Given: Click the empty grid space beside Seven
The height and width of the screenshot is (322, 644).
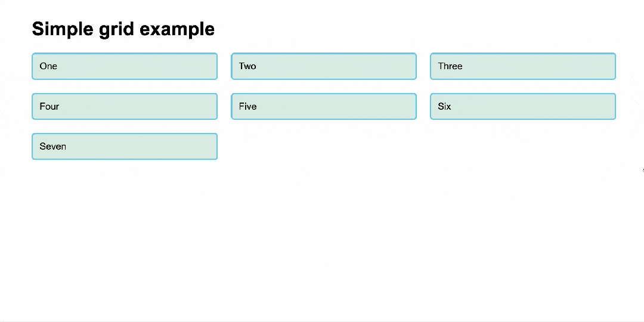Looking at the screenshot, I should 423,146.
